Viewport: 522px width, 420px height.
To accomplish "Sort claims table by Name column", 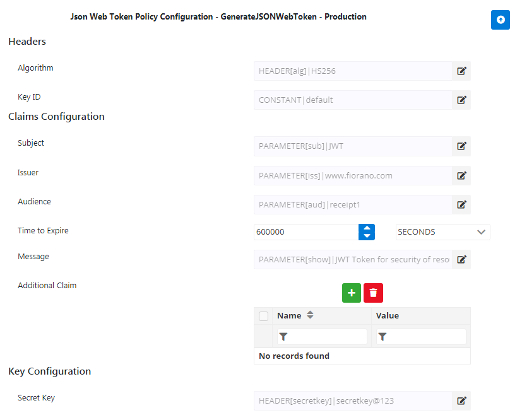I will [310, 315].
